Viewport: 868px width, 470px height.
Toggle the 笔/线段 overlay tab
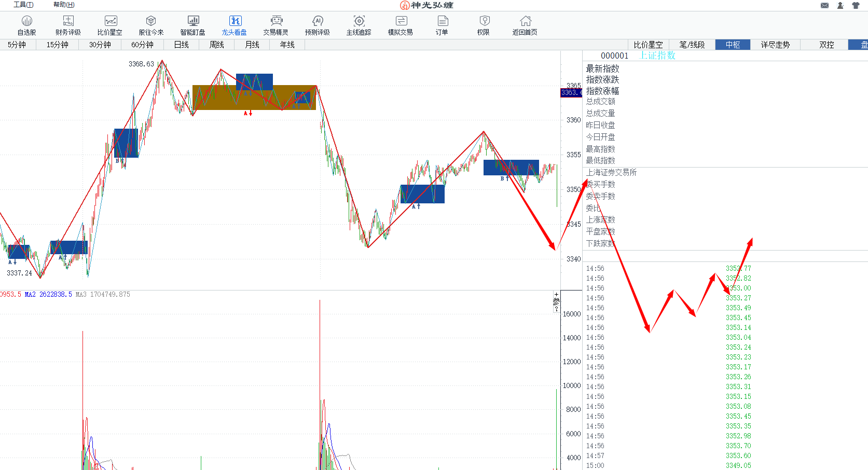coord(692,45)
